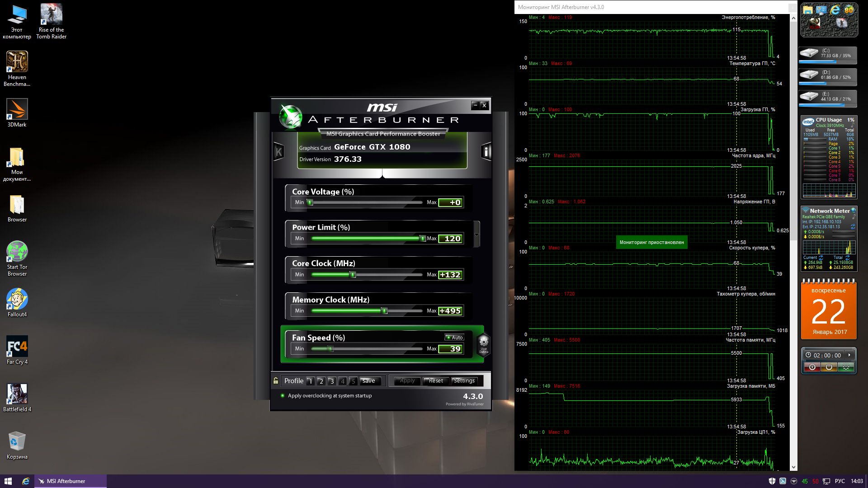Click the info i side button
The width and height of the screenshot is (868, 488).
click(486, 152)
